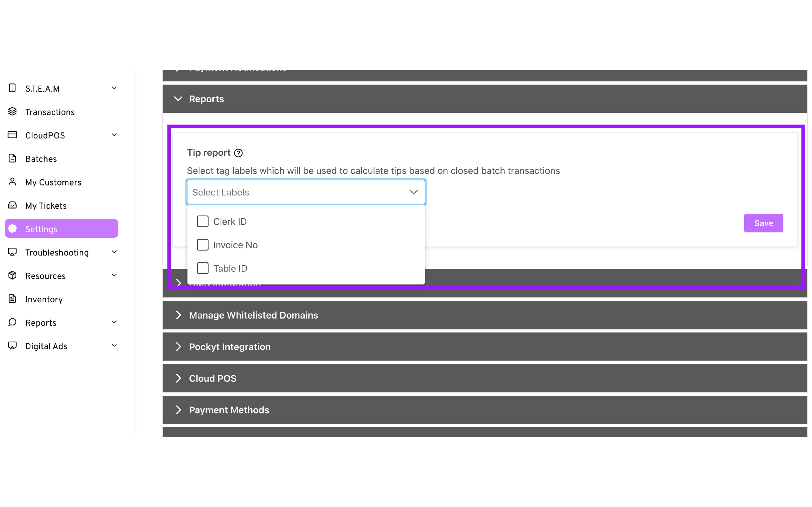
Task: Check the Clerk ID checkbox
Action: point(203,222)
